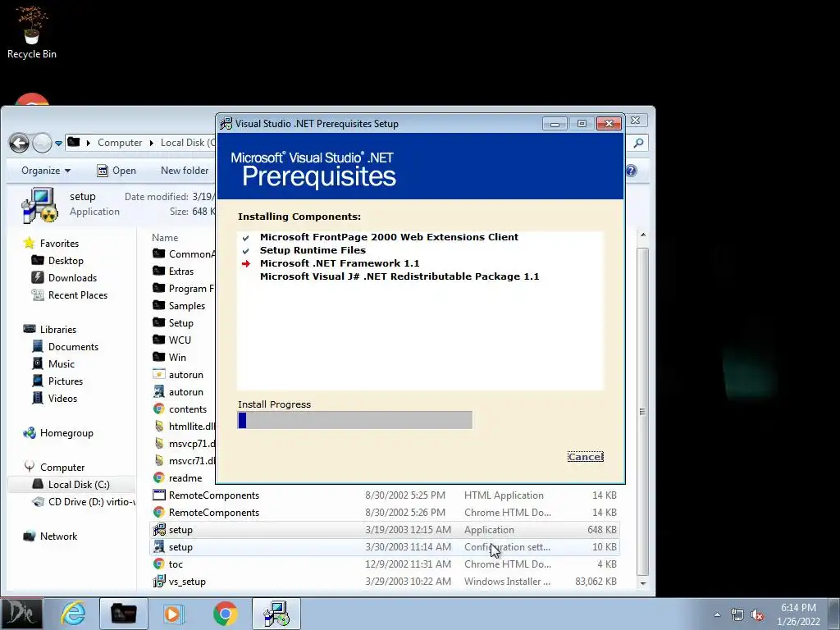This screenshot has width=840, height=630.
Task: Click the muted volume tray icon
Action: (x=757, y=615)
